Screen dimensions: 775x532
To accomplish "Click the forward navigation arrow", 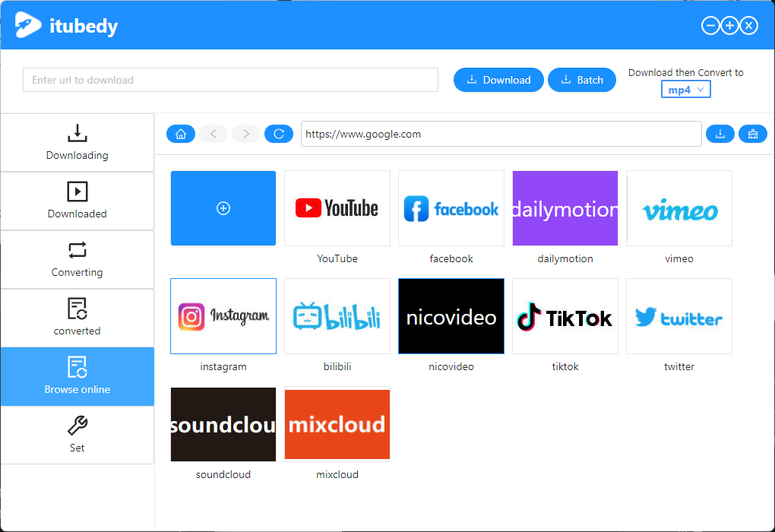I will point(245,133).
